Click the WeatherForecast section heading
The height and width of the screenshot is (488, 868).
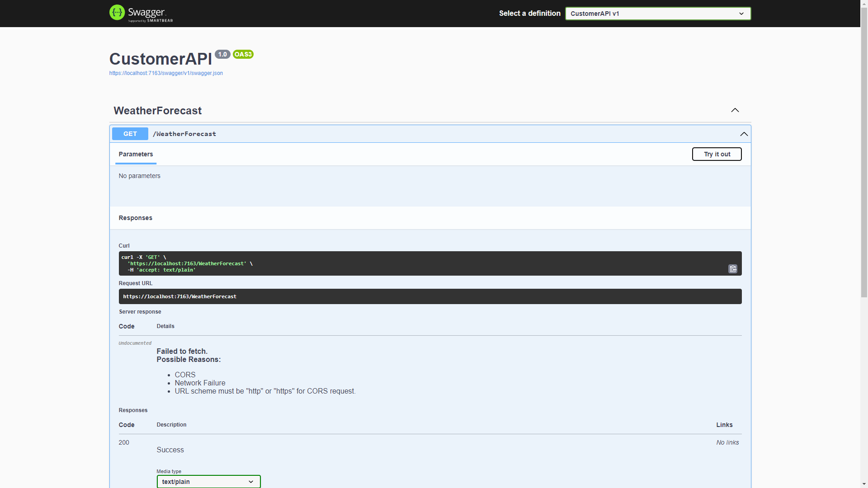pos(157,111)
